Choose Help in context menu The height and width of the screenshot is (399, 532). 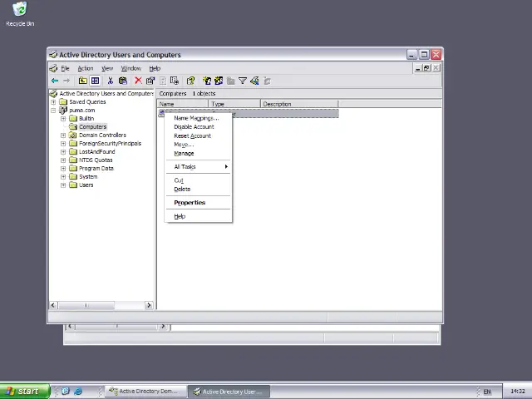pyautogui.click(x=199, y=216)
